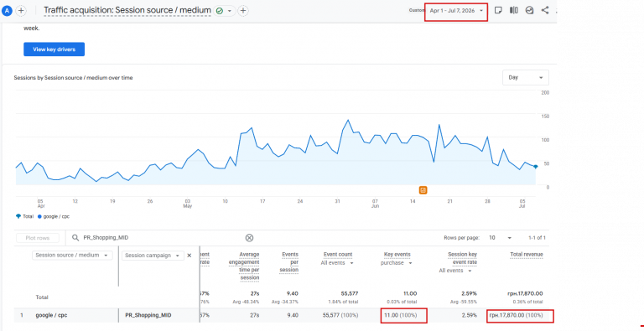Open the Day granularity dropdown
Viewport: 644px width, 331px height.
(x=526, y=77)
